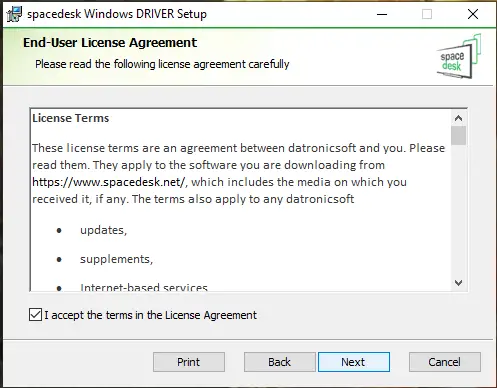Cancel the driver setup
Screen dimensions: 497x388
(445, 362)
